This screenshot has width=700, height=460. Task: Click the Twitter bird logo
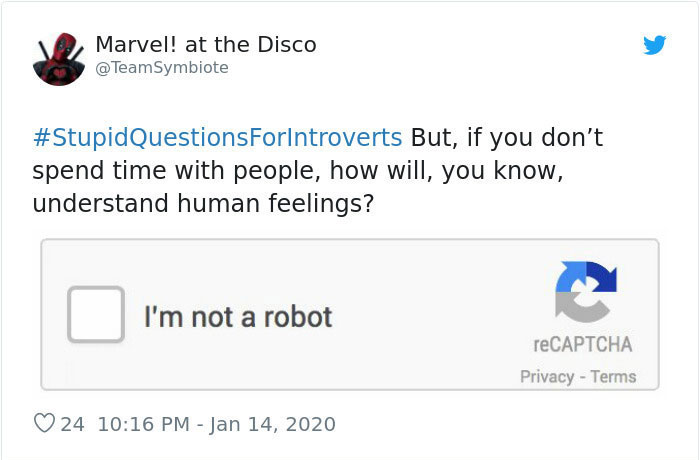654,45
